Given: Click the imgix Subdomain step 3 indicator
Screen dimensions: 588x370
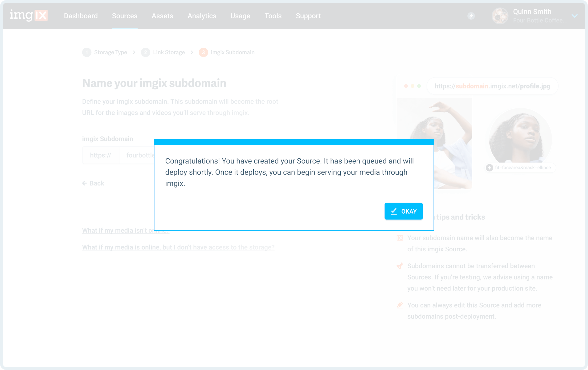Looking at the screenshot, I should pos(203,52).
